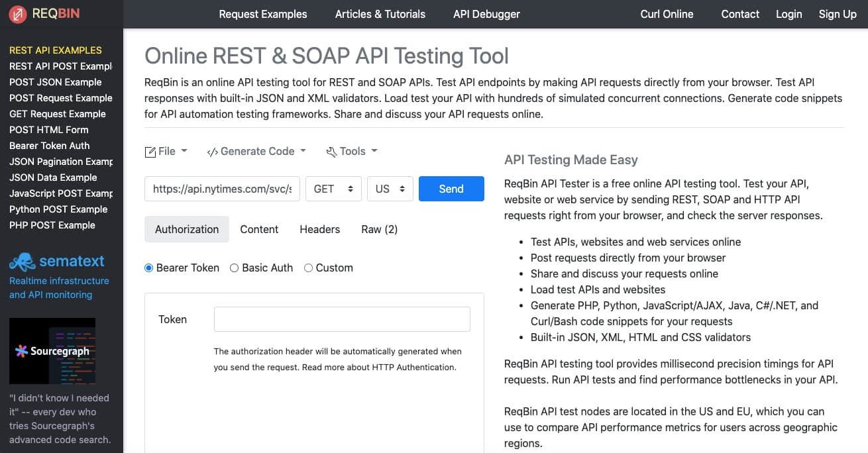The height and width of the screenshot is (453, 868).
Task: Open the Raw (2) tab
Action: 379,229
